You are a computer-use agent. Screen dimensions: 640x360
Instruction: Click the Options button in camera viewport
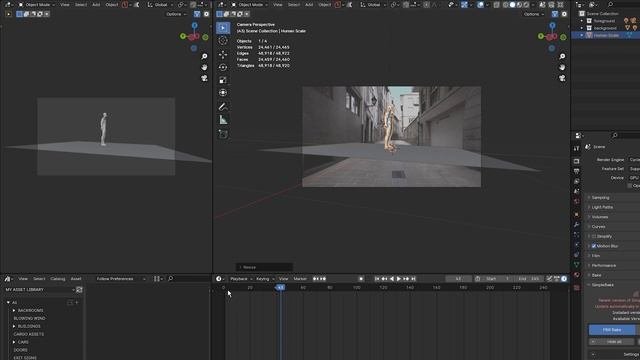(533, 14)
